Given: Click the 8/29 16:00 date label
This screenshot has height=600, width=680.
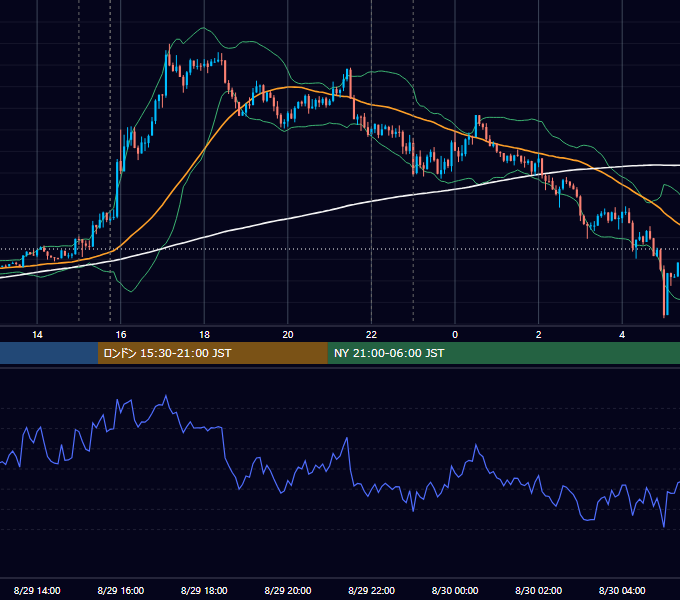Looking at the screenshot, I should coord(121,590).
